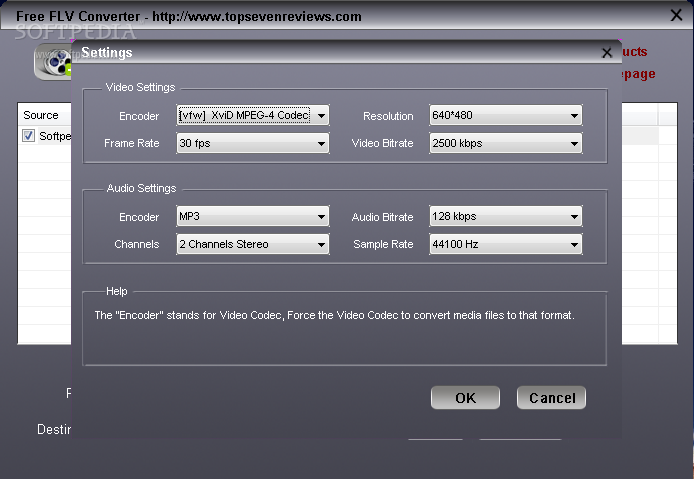Open the Channels dropdown
This screenshot has width=694, height=479.
tap(253, 244)
